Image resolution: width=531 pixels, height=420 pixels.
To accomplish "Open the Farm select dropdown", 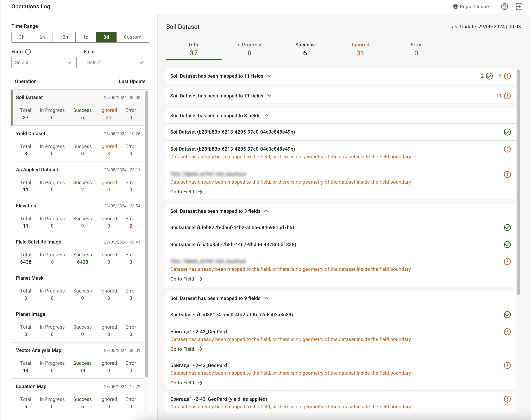I will (x=44, y=63).
